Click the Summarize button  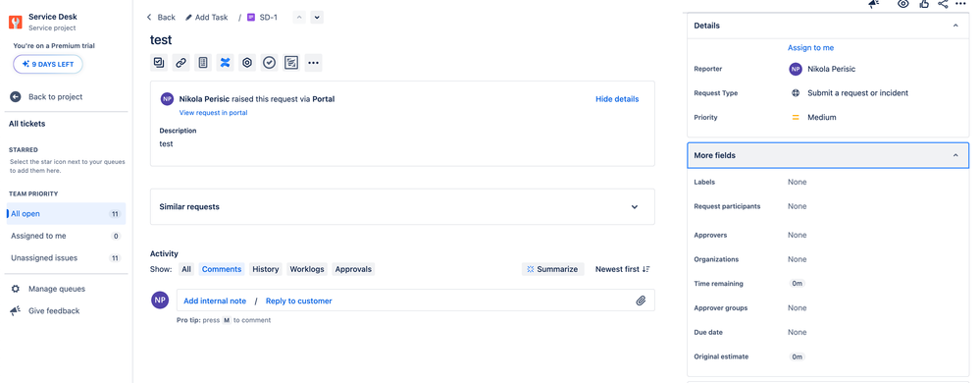tap(552, 269)
